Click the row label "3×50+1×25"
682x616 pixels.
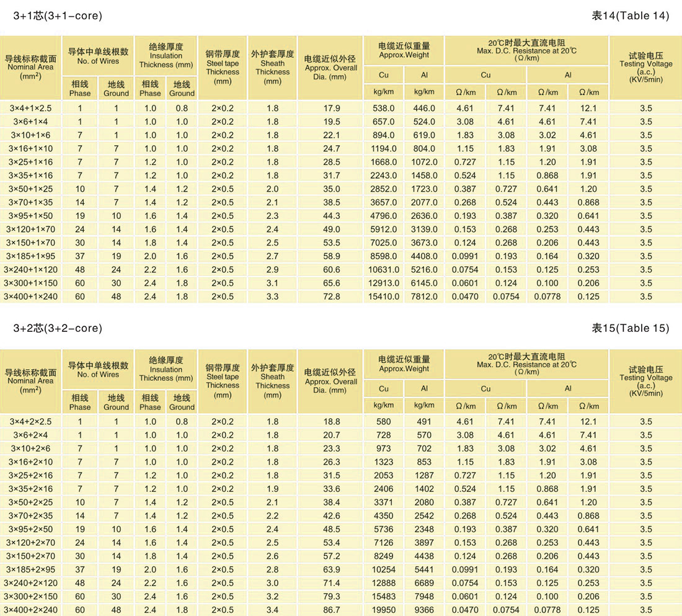tap(30, 189)
